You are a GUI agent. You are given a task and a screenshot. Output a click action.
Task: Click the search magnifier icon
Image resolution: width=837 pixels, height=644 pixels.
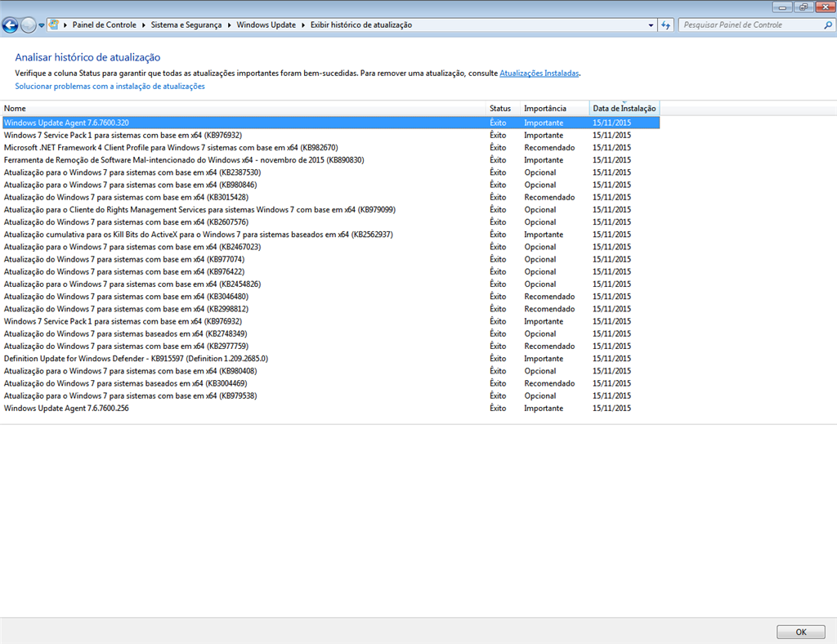pyautogui.click(x=828, y=25)
